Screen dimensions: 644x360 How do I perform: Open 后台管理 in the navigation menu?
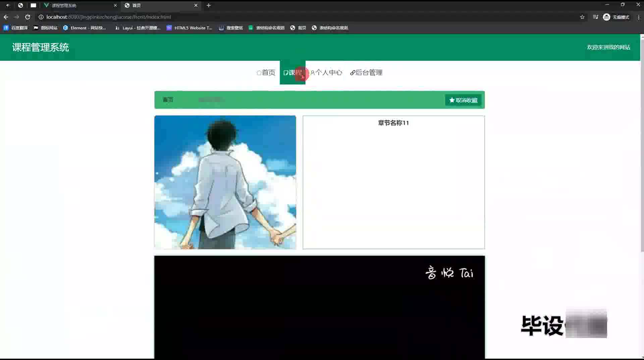366,73
